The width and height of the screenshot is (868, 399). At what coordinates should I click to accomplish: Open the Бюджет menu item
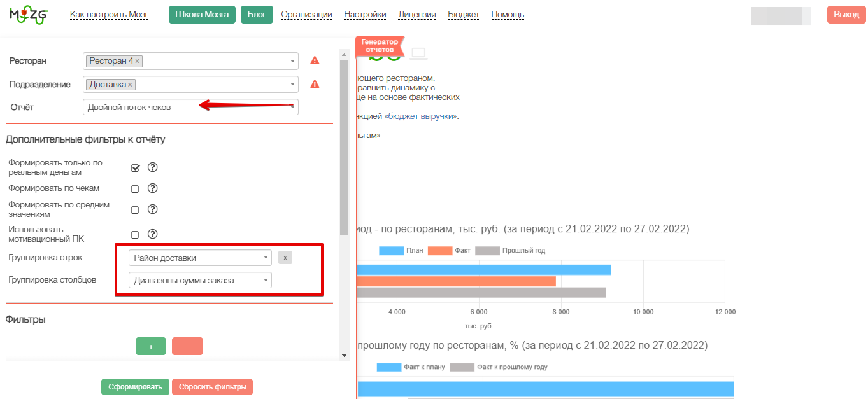pos(464,15)
